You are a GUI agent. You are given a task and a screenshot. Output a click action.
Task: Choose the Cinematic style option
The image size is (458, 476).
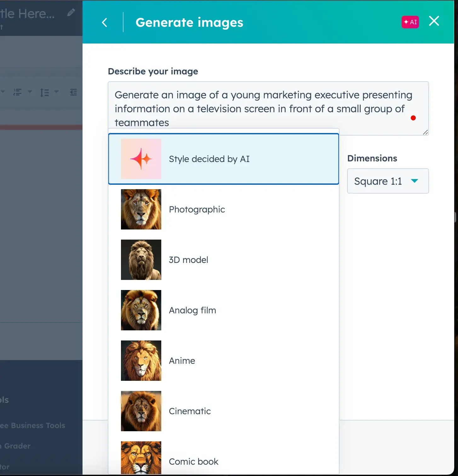coord(224,411)
